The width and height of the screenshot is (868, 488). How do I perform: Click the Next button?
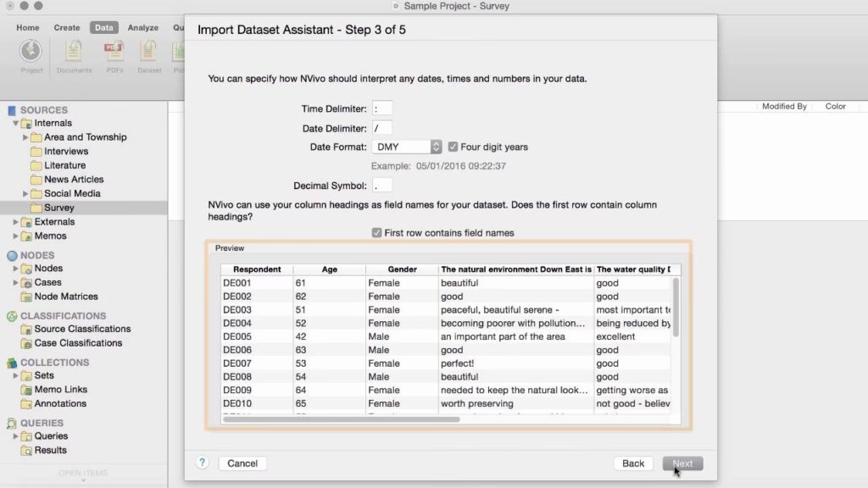point(682,463)
